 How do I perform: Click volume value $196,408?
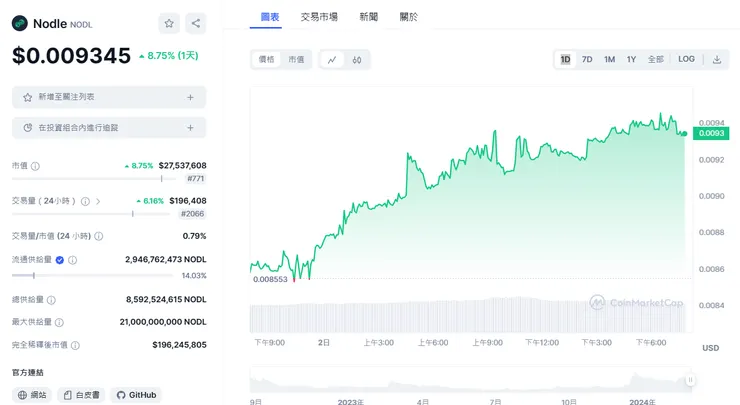tap(188, 201)
